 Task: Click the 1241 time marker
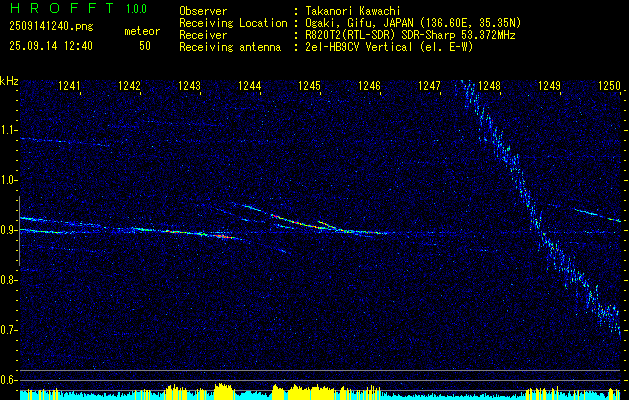pyautogui.click(x=69, y=85)
